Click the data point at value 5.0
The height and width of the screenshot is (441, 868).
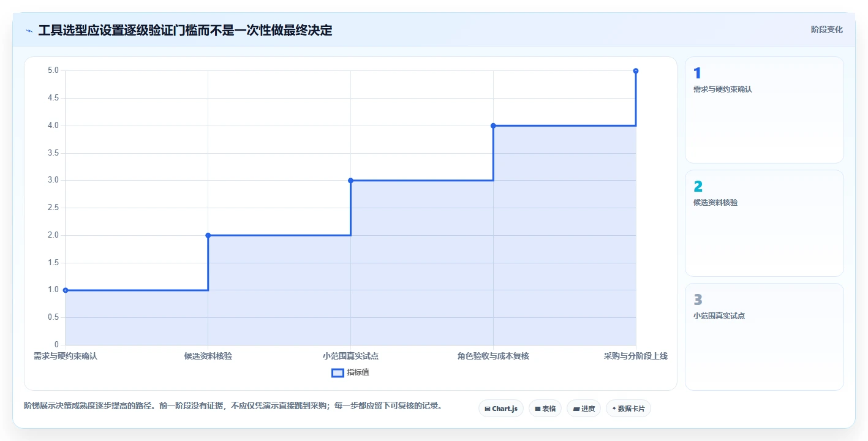point(636,71)
